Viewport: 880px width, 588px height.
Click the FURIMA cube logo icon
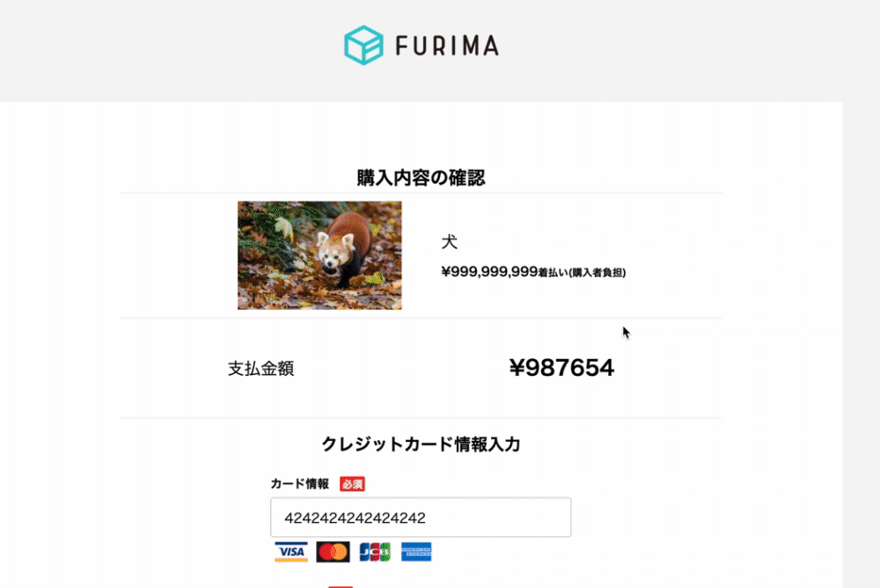click(x=363, y=46)
